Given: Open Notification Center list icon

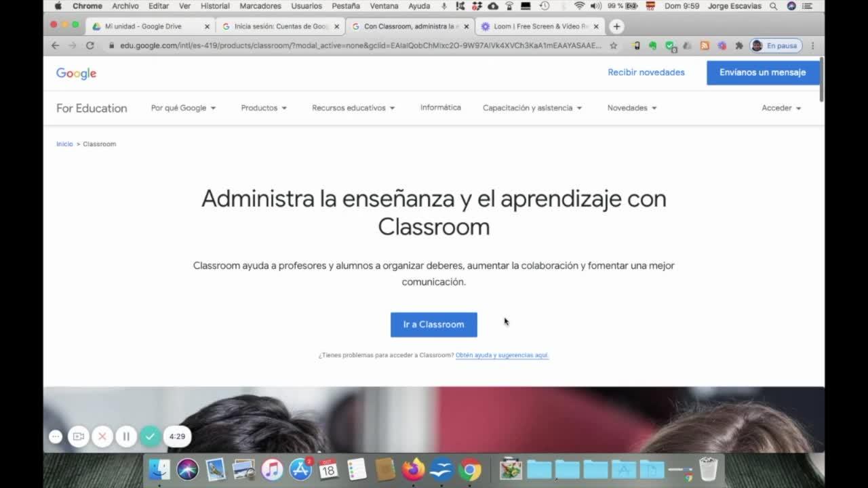Looking at the screenshot, I should point(807,6).
